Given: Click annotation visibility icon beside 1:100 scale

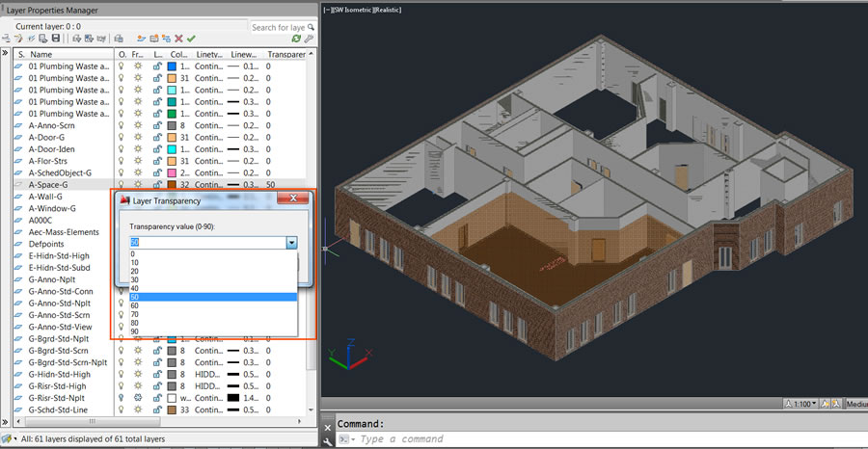Looking at the screenshot, I should (x=826, y=405).
